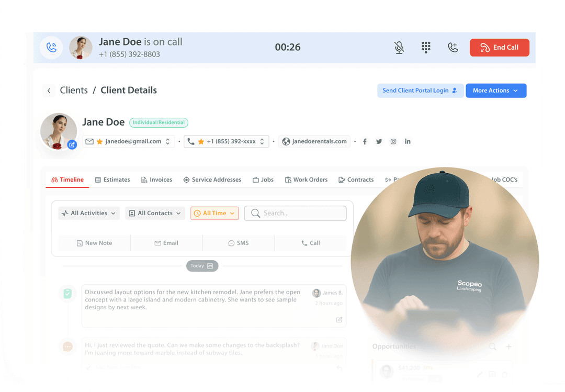
Task: Click the +1 (855) 392-8803 number
Action: pyautogui.click(x=129, y=54)
